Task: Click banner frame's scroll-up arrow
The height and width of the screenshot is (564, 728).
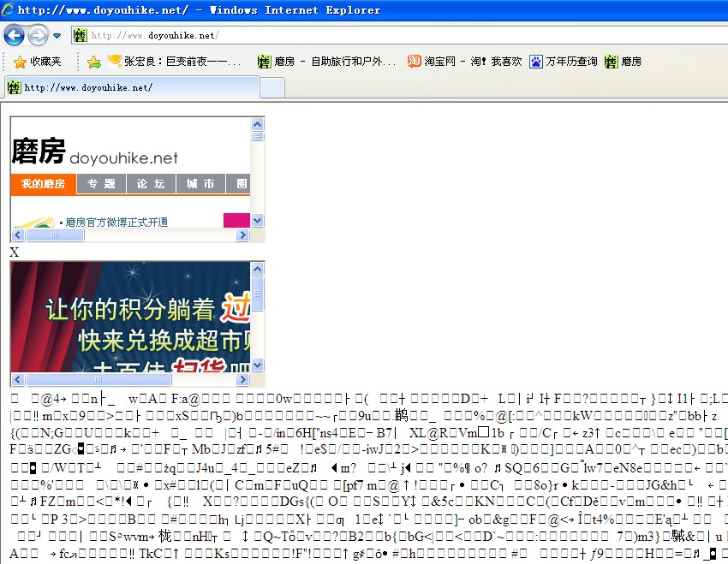Action: [257, 269]
